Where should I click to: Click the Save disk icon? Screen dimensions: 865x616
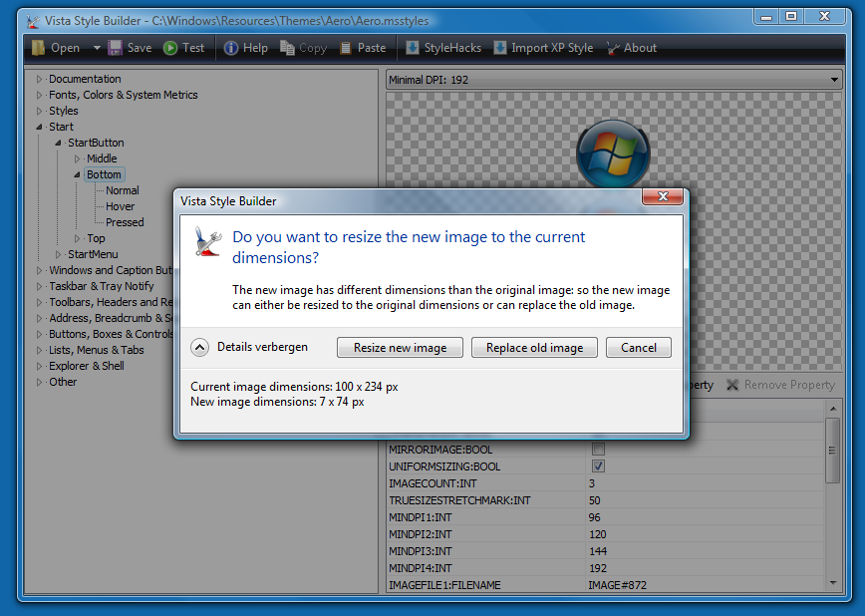click(x=116, y=48)
